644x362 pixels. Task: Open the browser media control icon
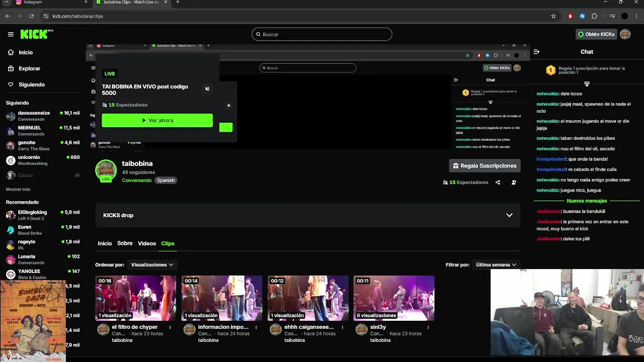612,16
